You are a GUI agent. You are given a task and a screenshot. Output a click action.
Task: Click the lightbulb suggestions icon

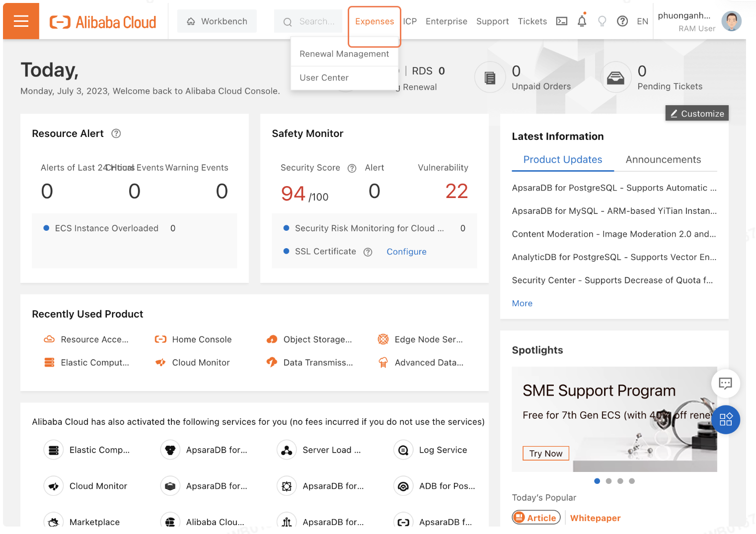pyautogui.click(x=602, y=21)
